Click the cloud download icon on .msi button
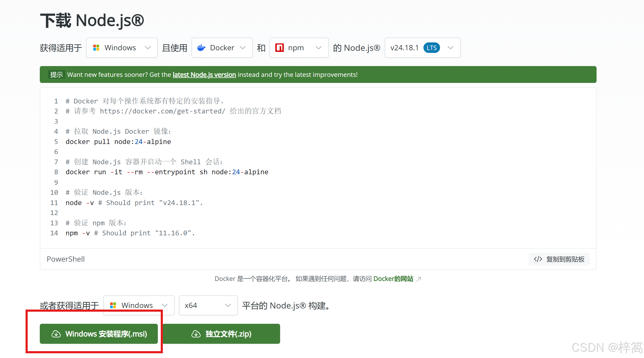The height and width of the screenshot is (358, 644). [x=56, y=334]
